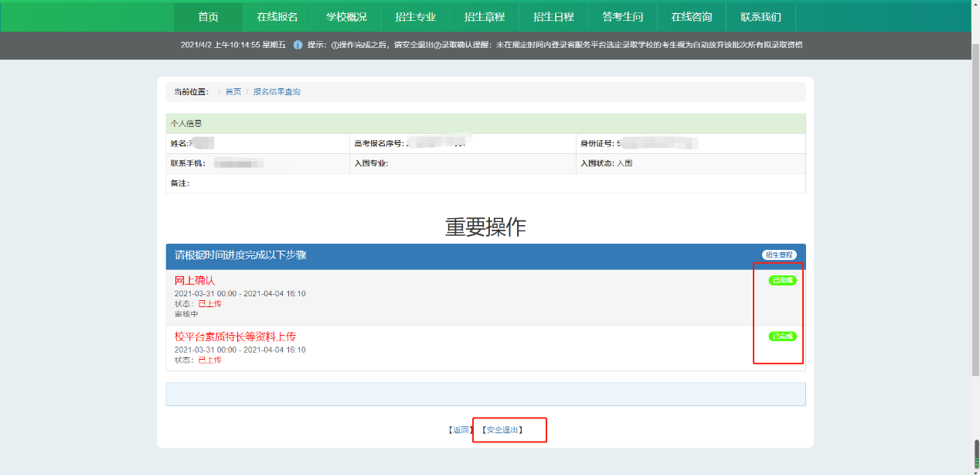
Task: View the 招生日程 navigation item
Action: pyautogui.click(x=553, y=17)
